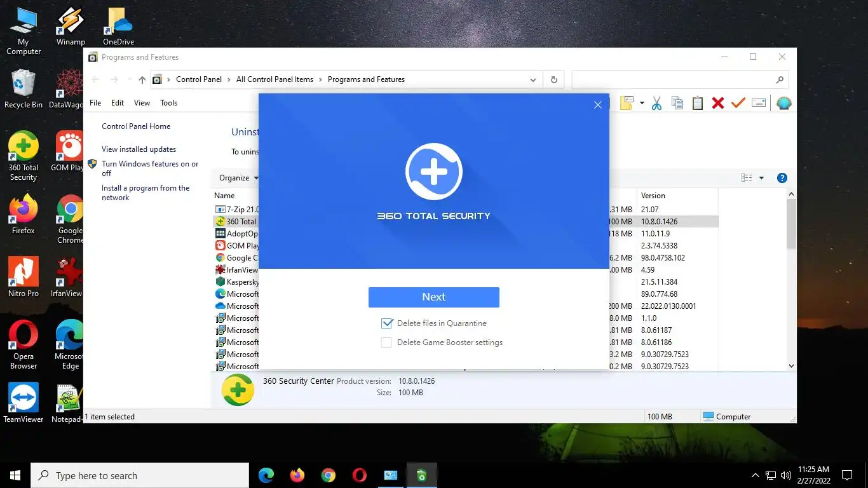
Task: Click the Copy toolbar icon
Action: pyautogui.click(x=677, y=103)
